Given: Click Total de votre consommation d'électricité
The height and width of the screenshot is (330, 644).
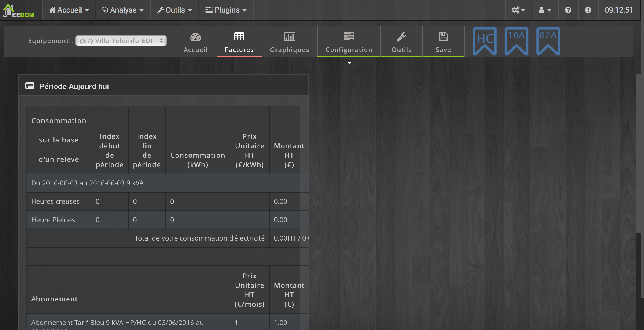Looking at the screenshot, I should click(x=199, y=238).
